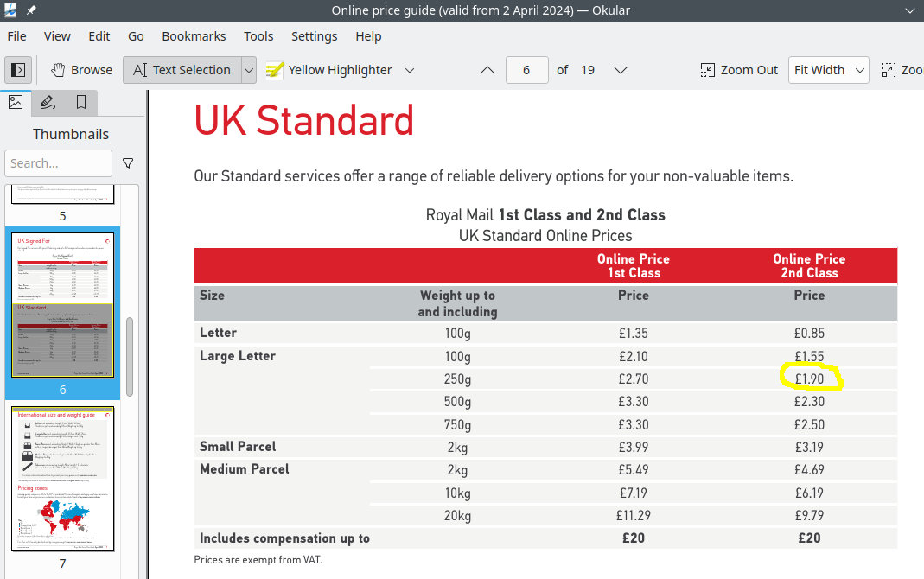Expand the Yellow Highlighter options chevron
Image resolution: width=924 pixels, height=579 pixels.
[x=410, y=70]
